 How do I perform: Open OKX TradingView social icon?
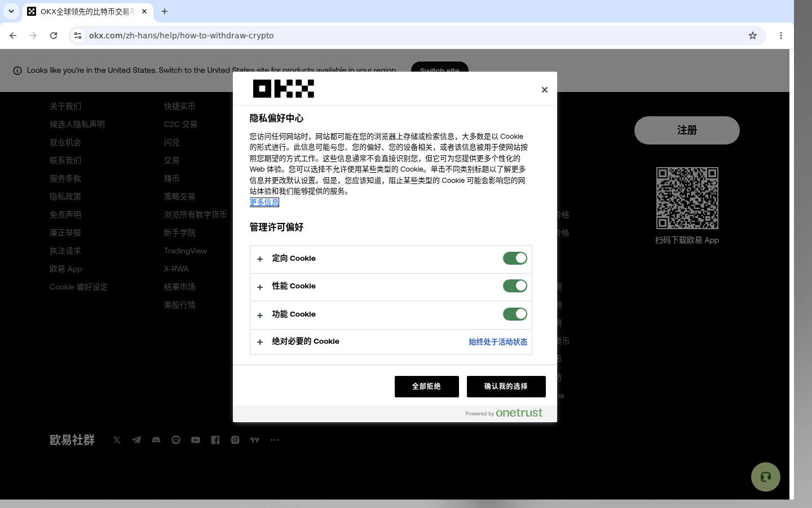(x=255, y=440)
